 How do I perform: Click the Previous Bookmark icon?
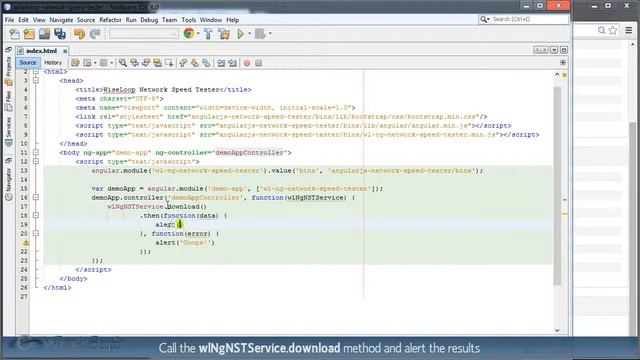[183, 63]
